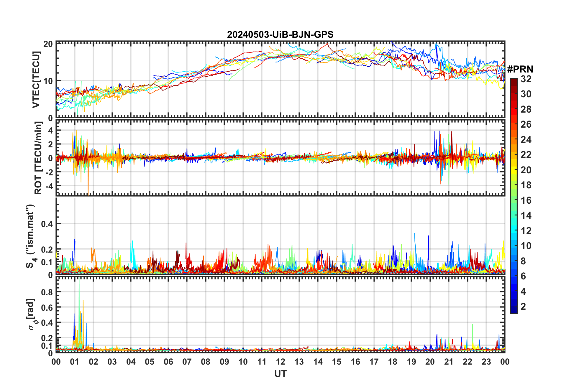Click the ROT [TECU/min] axis label

pyautogui.click(x=38, y=158)
